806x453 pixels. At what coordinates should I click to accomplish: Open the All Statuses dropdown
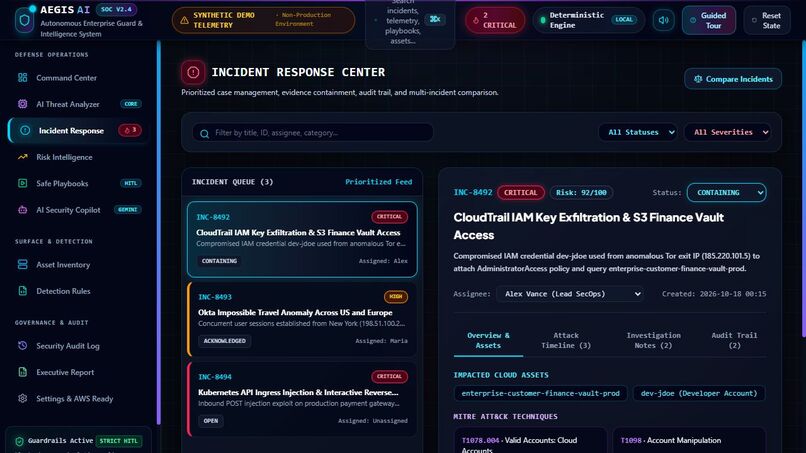tap(637, 132)
